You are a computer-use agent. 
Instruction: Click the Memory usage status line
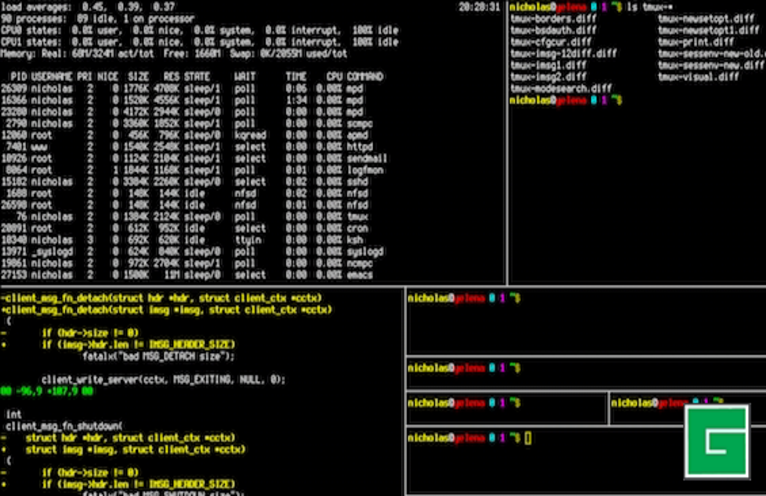coord(150,53)
